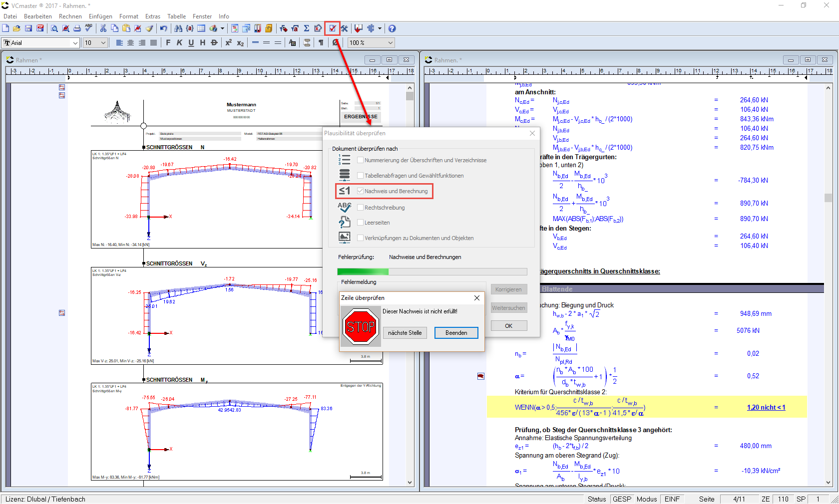
Task: Run the ABC spell check in the toolbar
Action: tap(88, 28)
